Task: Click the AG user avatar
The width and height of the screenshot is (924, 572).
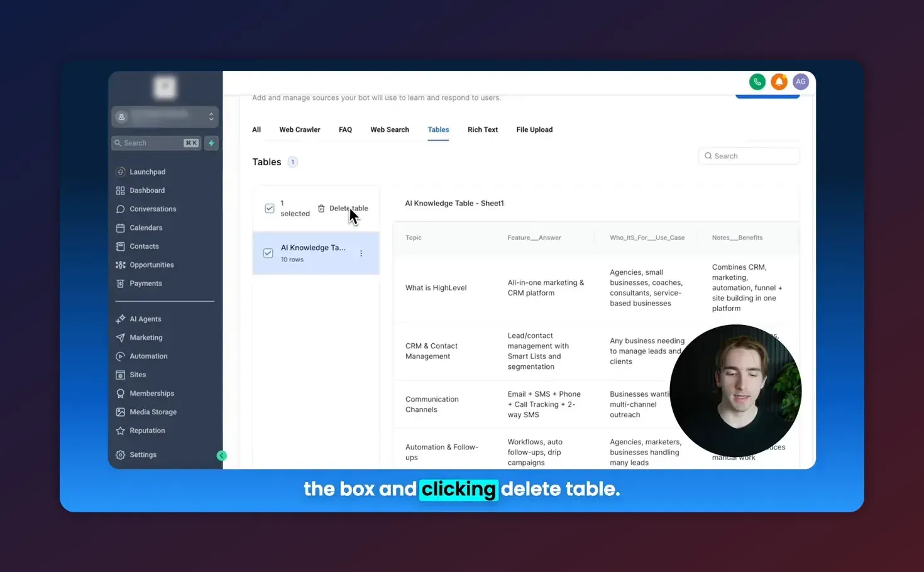Action: coord(800,82)
